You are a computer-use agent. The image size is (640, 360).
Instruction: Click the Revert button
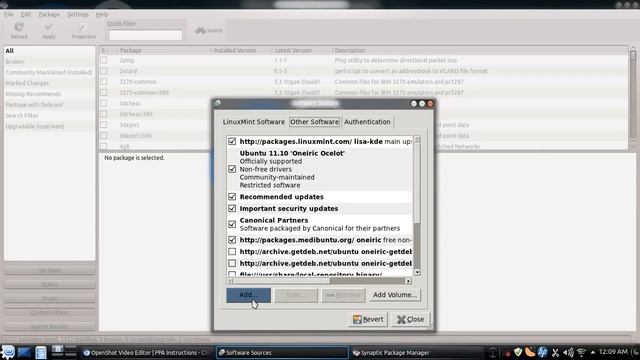[x=368, y=319]
